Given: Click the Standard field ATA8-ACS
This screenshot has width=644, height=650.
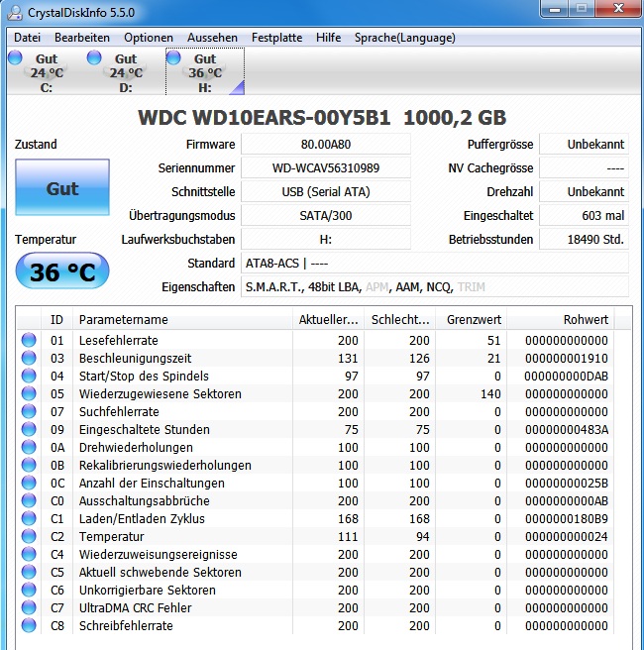Looking at the screenshot, I should coord(435,264).
